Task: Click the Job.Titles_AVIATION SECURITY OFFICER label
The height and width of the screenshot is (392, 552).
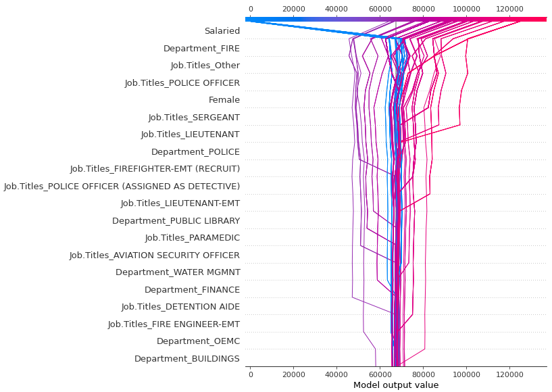Action: [154, 255]
